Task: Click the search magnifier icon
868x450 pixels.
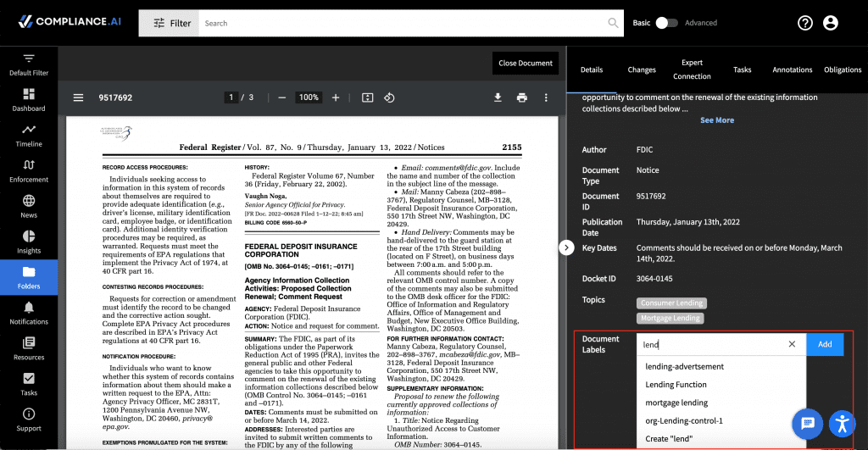Action: coord(613,23)
